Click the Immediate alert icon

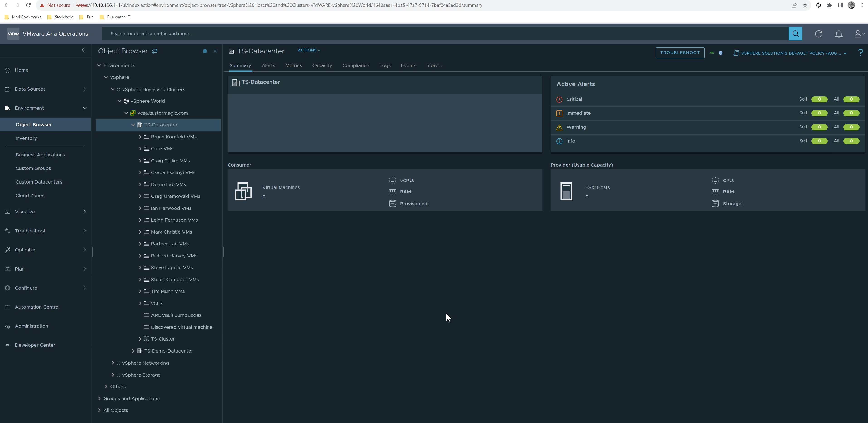559,113
